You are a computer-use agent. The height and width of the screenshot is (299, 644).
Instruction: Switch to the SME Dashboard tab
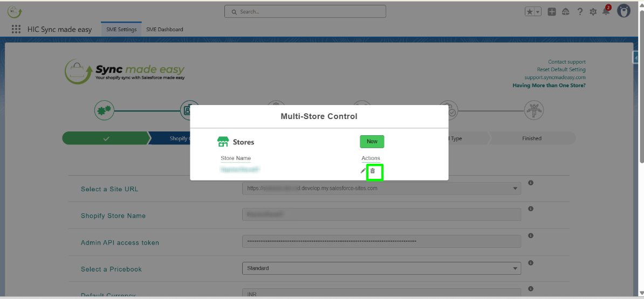click(165, 30)
